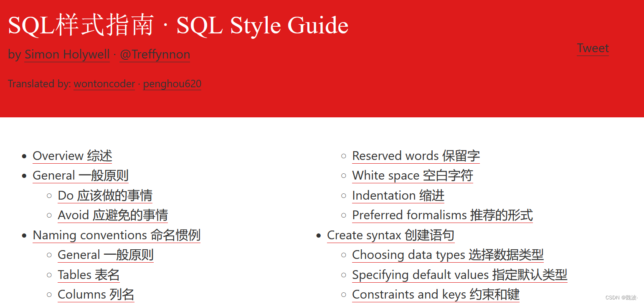This screenshot has height=304, width=644.
Task: Open the @Treffynnon profile link
Action: click(155, 55)
